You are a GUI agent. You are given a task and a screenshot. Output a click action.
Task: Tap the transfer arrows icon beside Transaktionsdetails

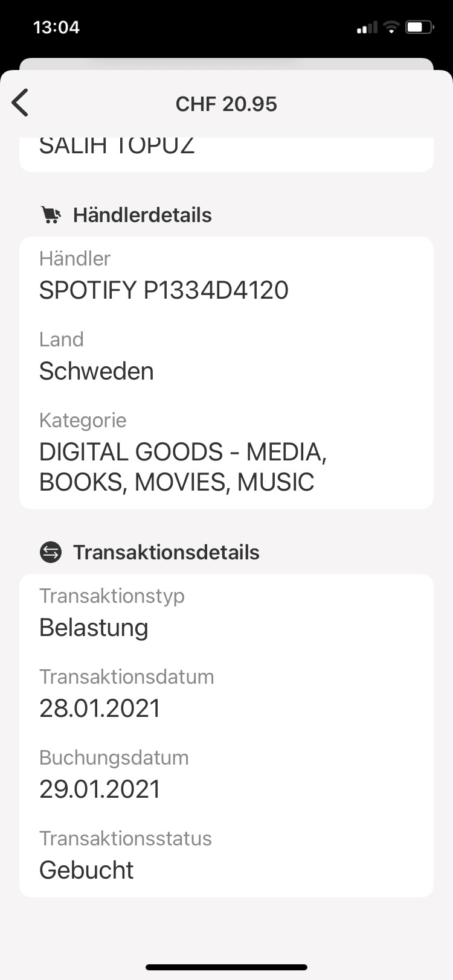click(x=51, y=552)
